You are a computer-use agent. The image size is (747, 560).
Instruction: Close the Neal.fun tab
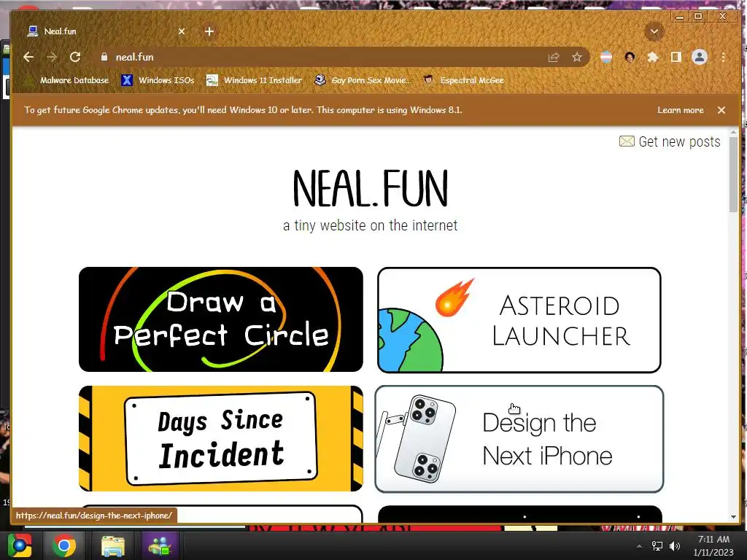[182, 31]
